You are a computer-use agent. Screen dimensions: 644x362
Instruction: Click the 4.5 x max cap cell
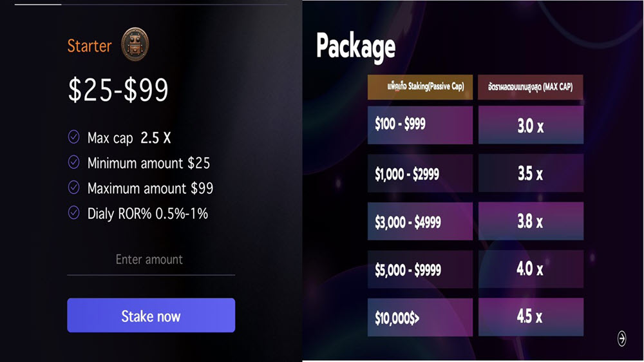531,317
